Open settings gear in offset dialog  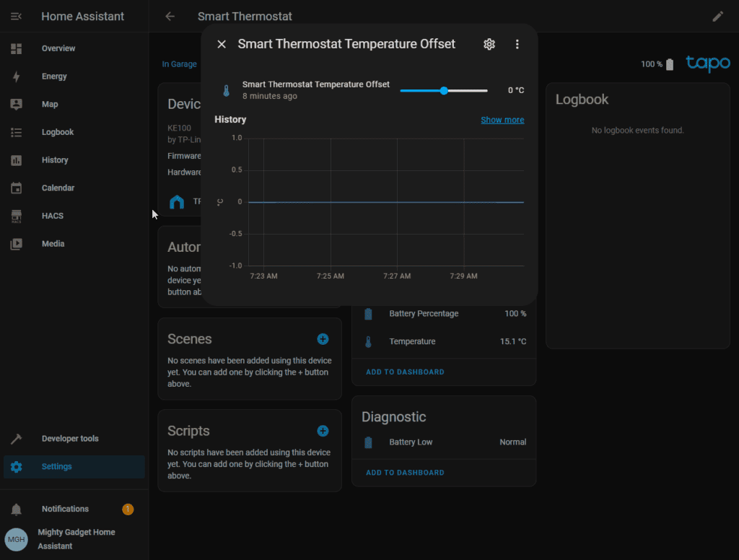click(x=489, y=44)
